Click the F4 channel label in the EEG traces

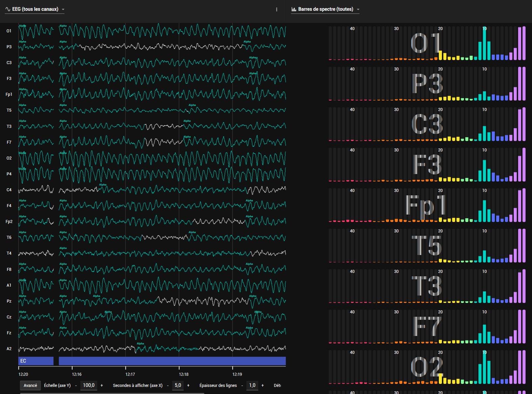click(x=9, y=206)
